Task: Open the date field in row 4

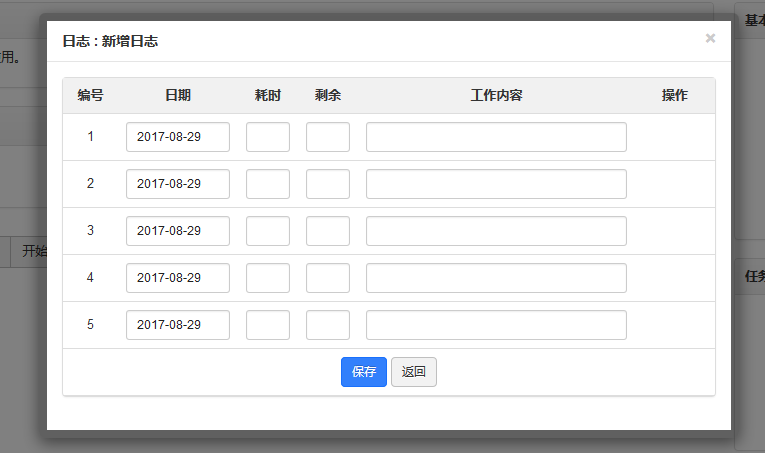Action: pyautogui.click(x=178, y=278)
